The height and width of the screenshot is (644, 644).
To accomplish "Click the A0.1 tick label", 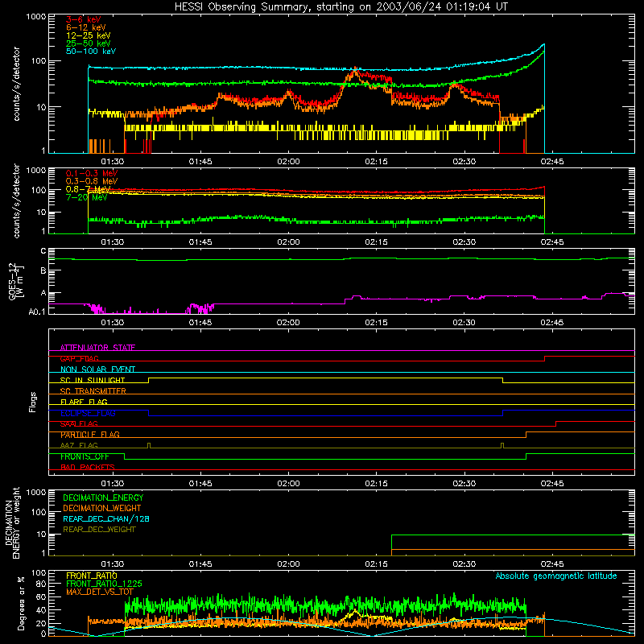I will (37, 312).
